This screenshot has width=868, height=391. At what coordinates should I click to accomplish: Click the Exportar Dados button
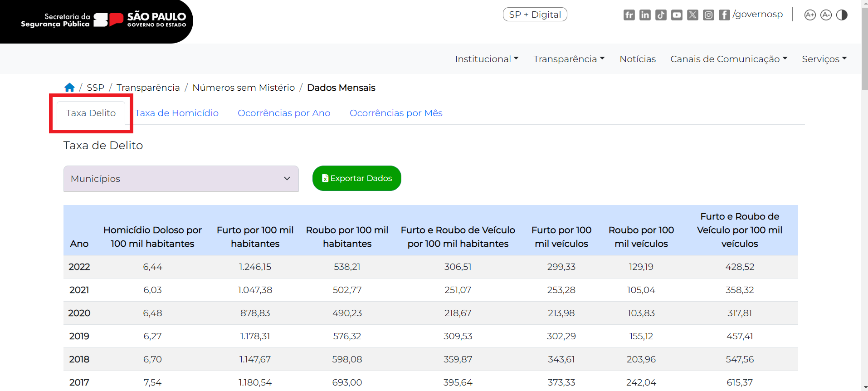(x=356, y=178)
